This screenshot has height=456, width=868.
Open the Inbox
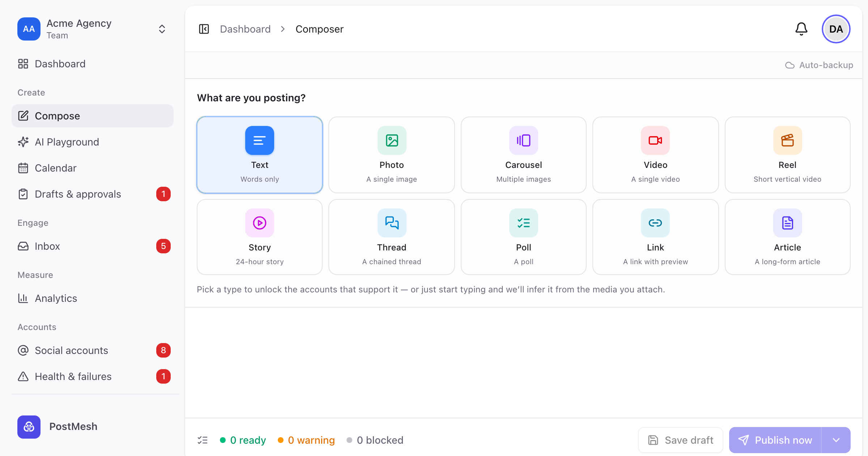[x=93, y=246]
